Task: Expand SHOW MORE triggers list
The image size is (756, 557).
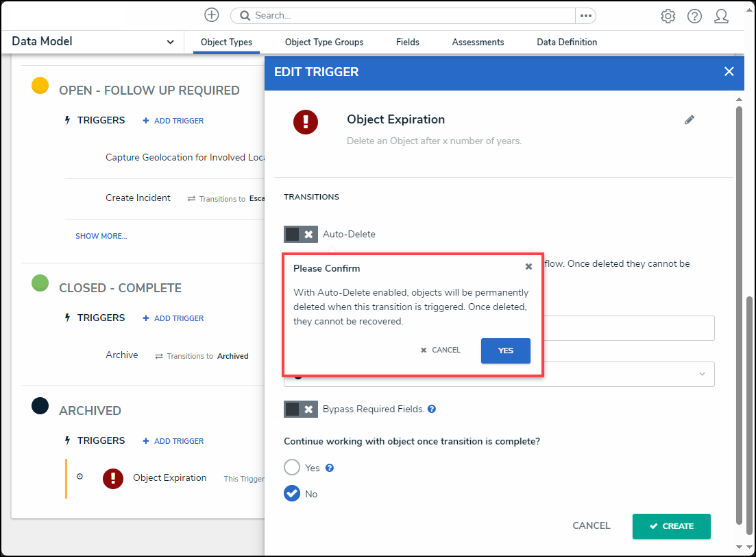Action: click(x=101, y=236)
